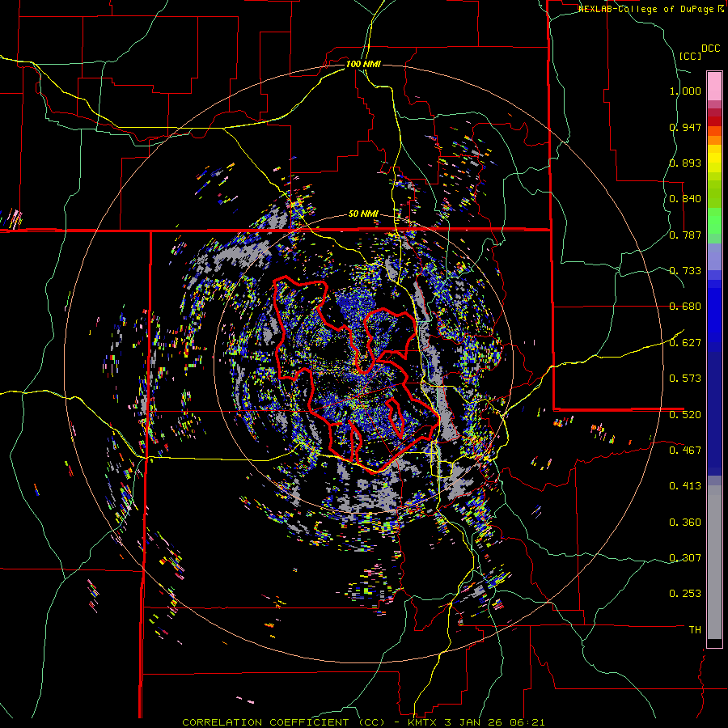Viewport: 728px width, 728px height.
Task: Click the 0.947 scale value
Action: (685, 127)
